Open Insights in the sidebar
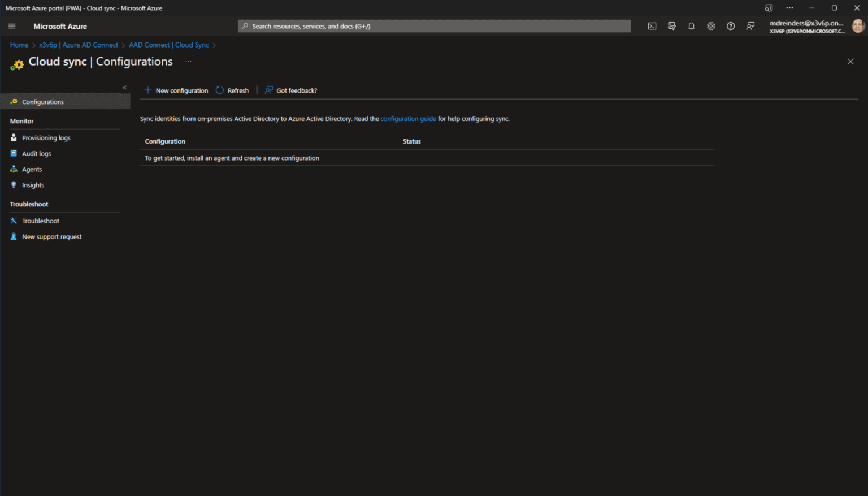The height and width of the screenshot is (496, 868). 33,184
